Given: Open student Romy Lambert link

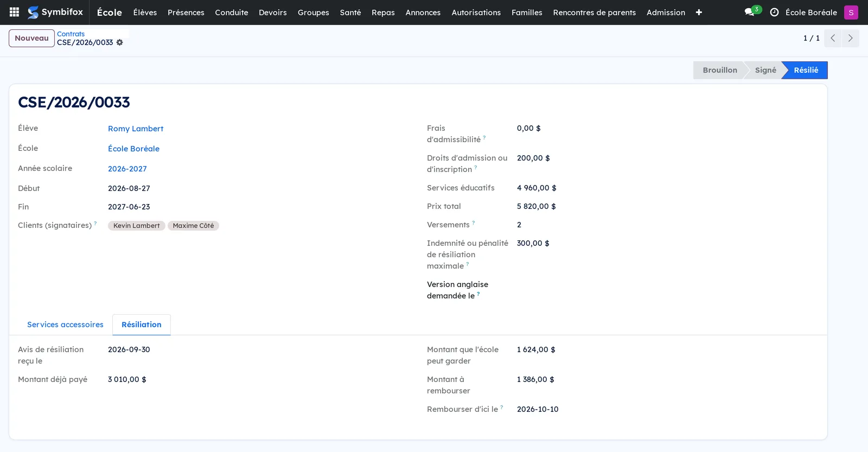Looking at the screenshot, I should coord(136,129).
